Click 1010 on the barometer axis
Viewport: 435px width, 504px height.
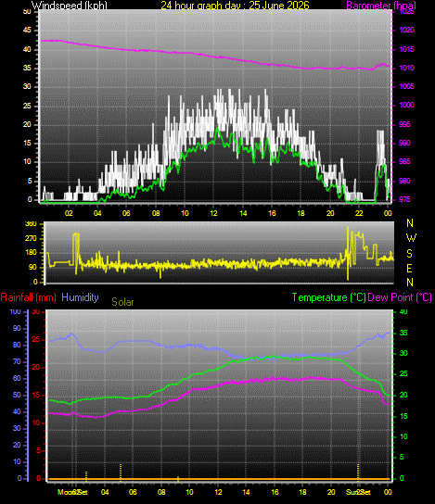pyautogui.click(x=406, y=68)
